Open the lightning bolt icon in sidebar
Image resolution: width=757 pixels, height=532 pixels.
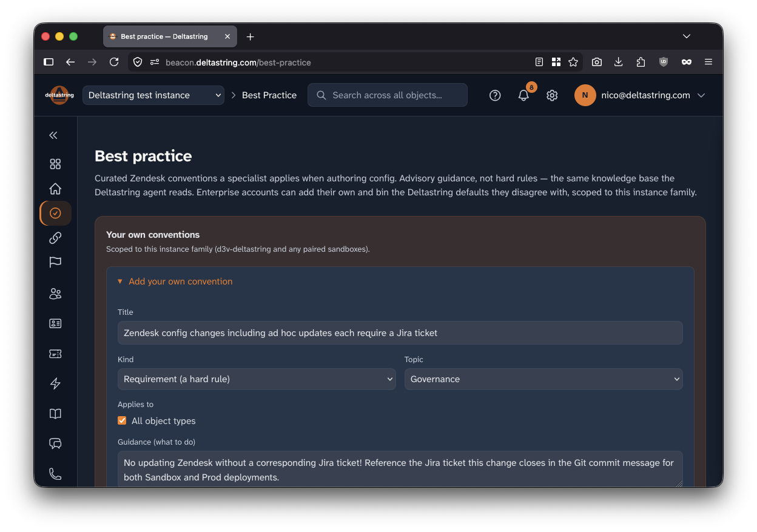pyautogui.click(x=55, y=383)
